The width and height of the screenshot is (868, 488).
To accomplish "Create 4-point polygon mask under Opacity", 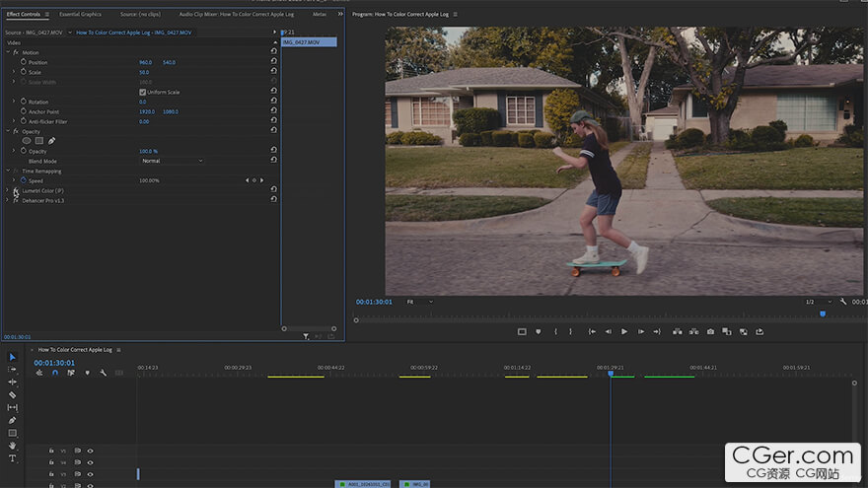I will point(39,141).
